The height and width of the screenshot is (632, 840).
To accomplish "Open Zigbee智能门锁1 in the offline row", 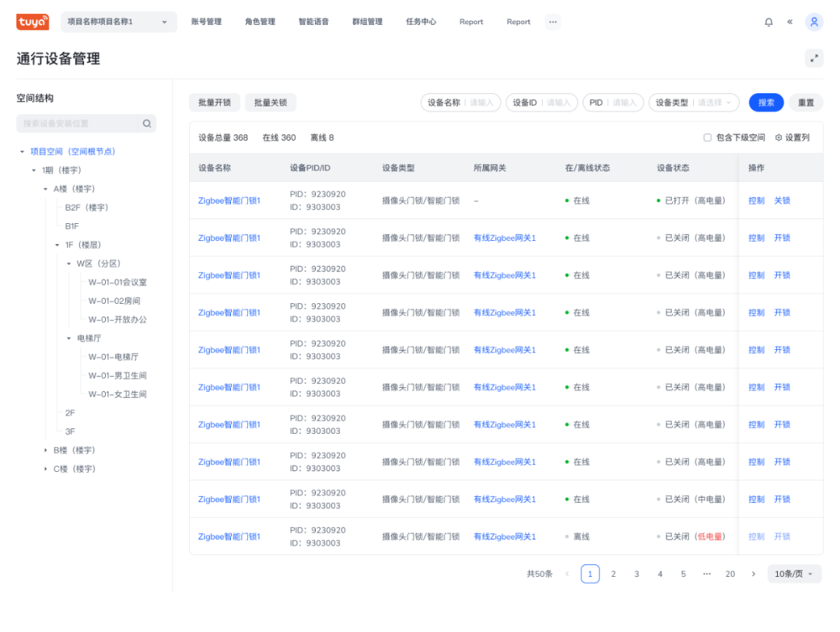I will 229,536.
